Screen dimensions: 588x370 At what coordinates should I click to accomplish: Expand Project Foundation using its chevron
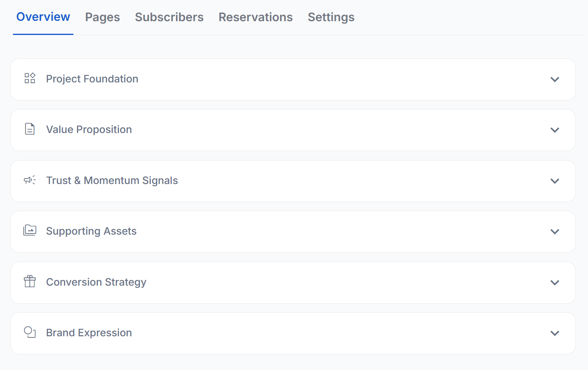point(555,80)
